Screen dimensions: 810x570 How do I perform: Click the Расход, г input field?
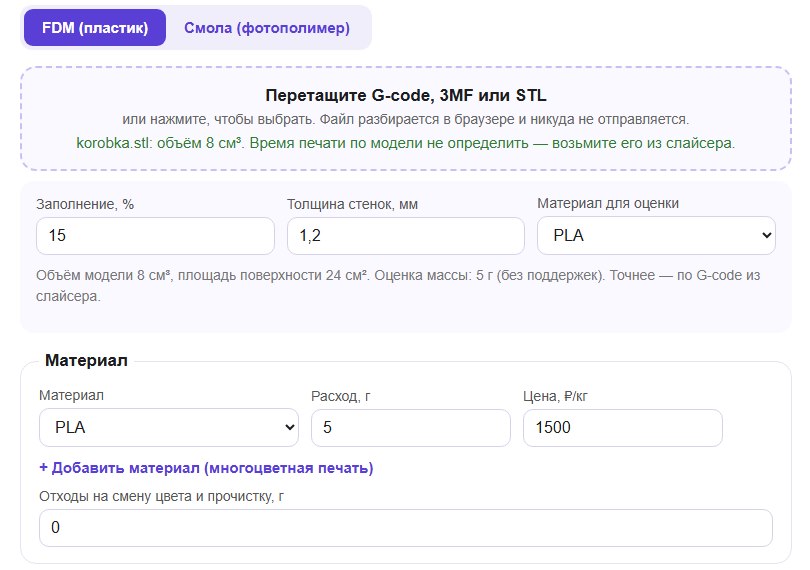point(411,428)
